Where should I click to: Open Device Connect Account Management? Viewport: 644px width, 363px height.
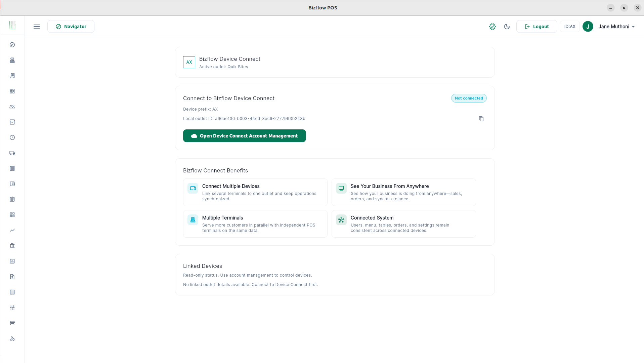(244, 136)
